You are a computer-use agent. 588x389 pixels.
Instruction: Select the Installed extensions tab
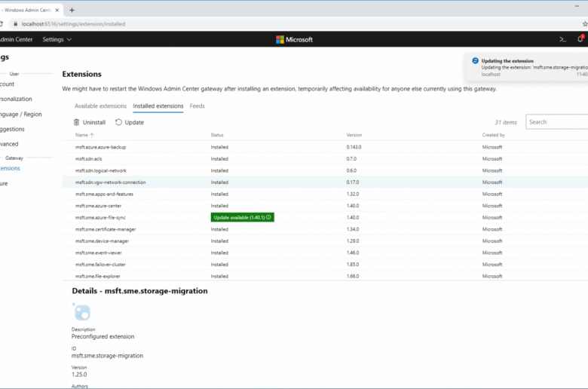[158, 106]
